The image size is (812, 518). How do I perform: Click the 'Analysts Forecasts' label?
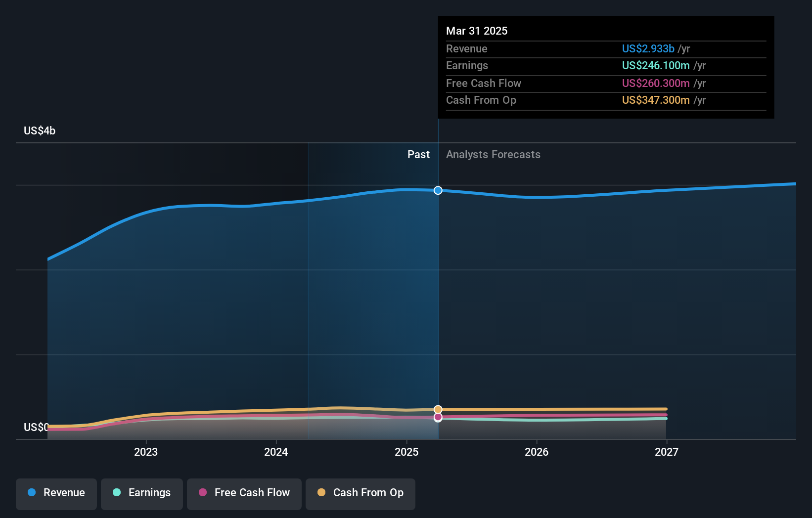[493, 154]
